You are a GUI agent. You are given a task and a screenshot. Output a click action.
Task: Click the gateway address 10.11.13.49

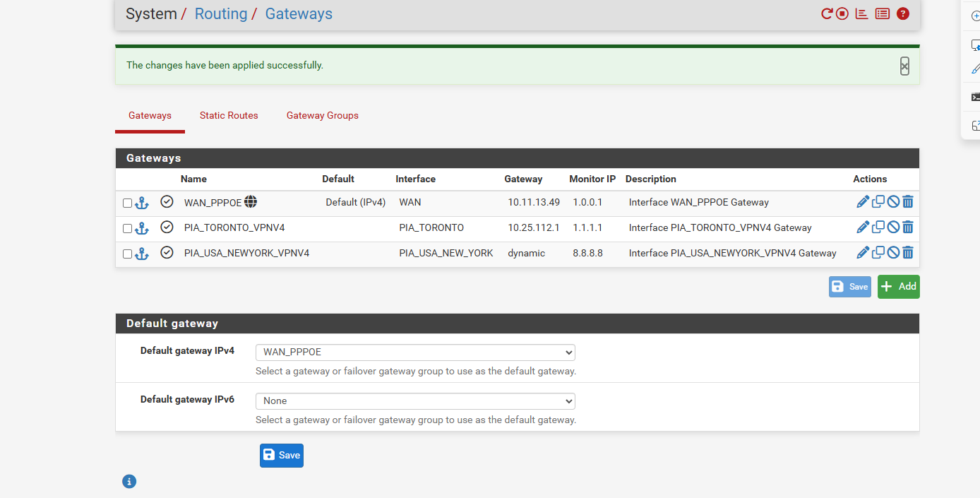pos(534,203)
